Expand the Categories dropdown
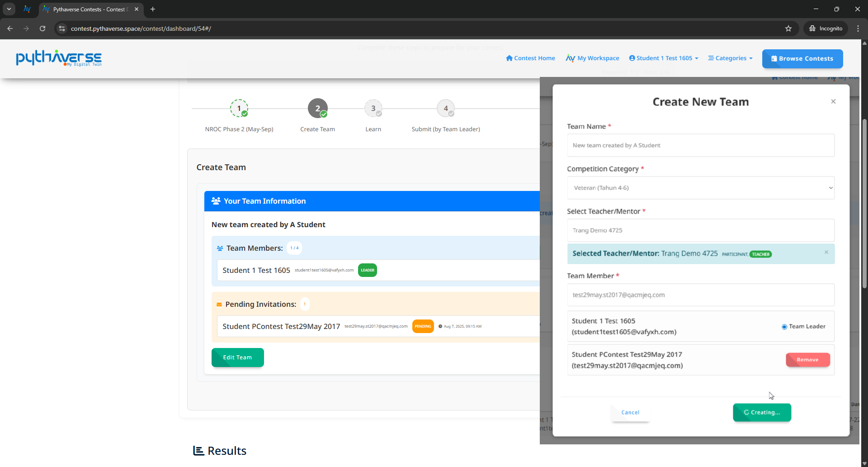Image resolution: width=868 pixels, height=467 pixels. (x=730, y=58)
